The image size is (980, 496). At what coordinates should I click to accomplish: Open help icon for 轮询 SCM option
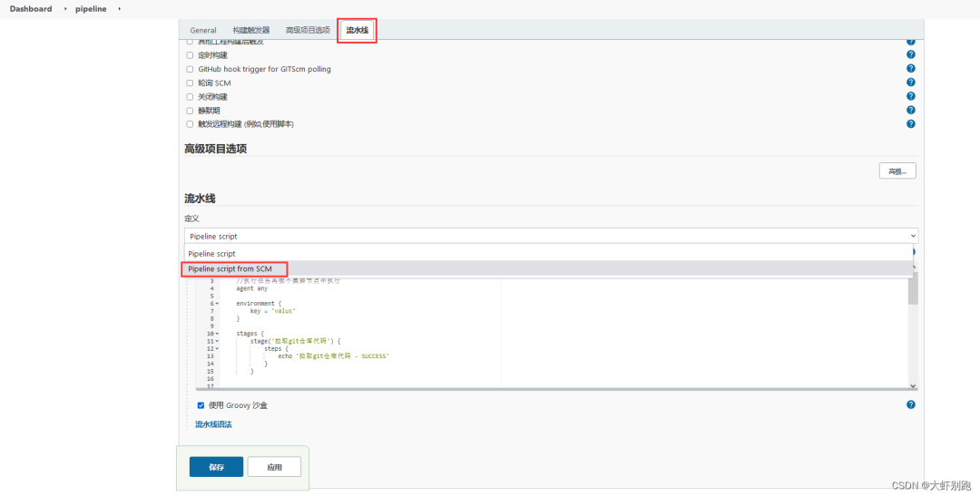point(911,83)
